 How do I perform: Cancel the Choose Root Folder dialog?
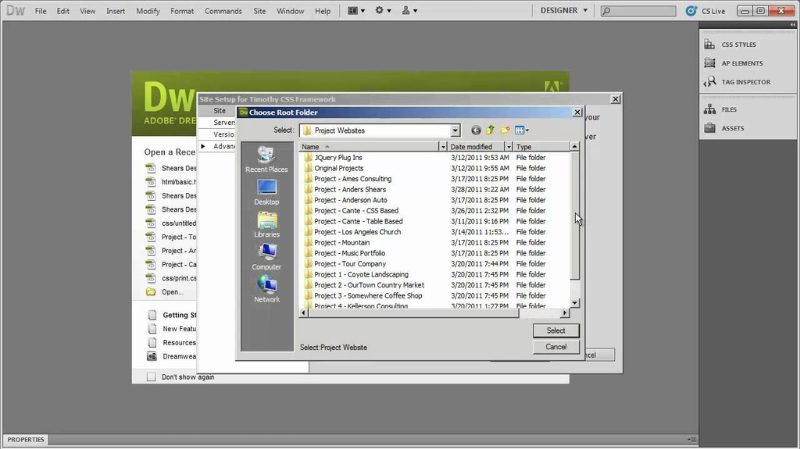556,347
